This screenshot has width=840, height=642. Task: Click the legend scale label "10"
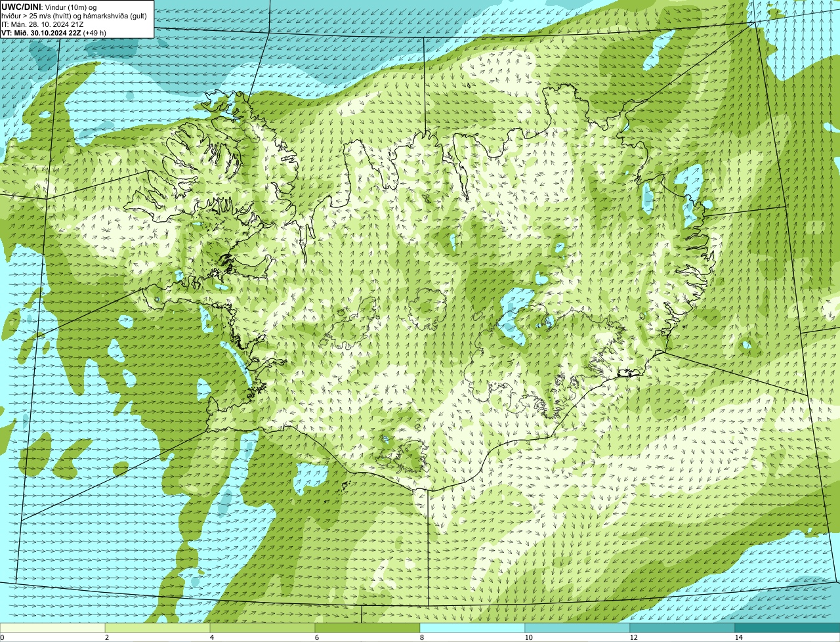point(528,637)
